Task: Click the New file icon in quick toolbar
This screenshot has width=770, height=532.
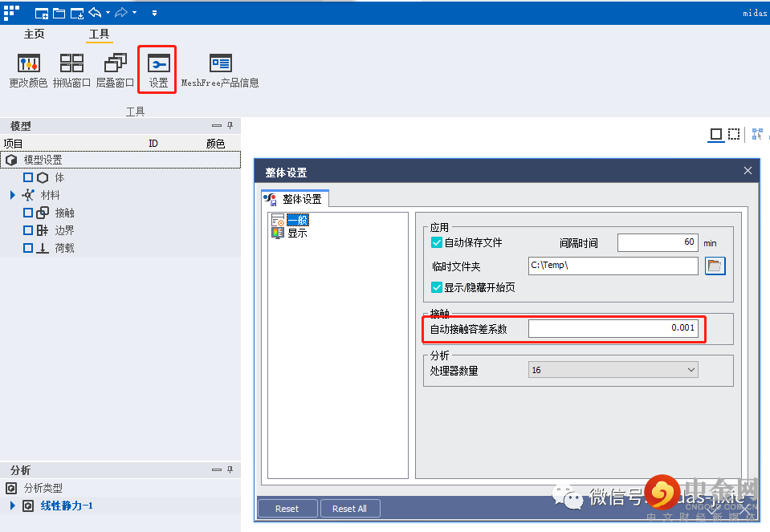Action: pyautogui.click(x=42, y=14)
